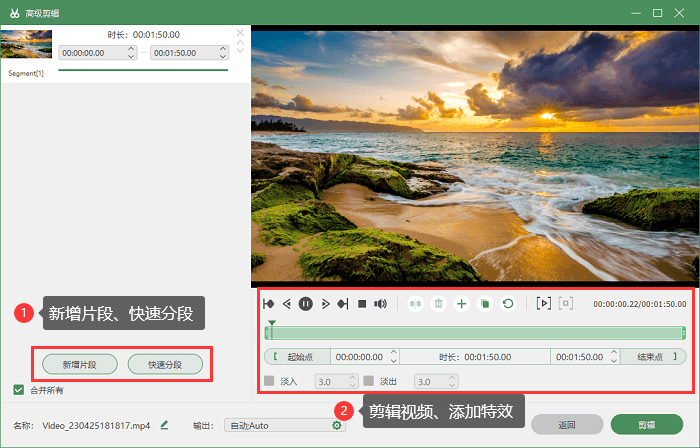Screen dimensions: 700x448
Task: Step back one frame
Action: [x=287, y=304]
